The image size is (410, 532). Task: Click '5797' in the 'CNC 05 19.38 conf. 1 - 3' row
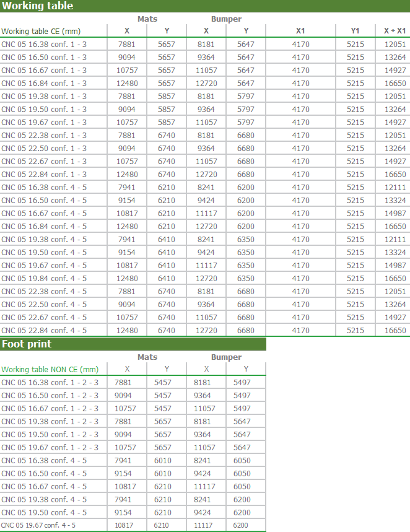tap(246, 97)
